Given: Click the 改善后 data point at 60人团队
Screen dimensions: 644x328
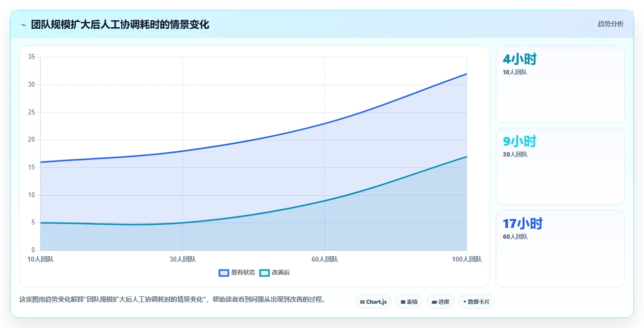Looking at the screenshot, I should point(324,201).
